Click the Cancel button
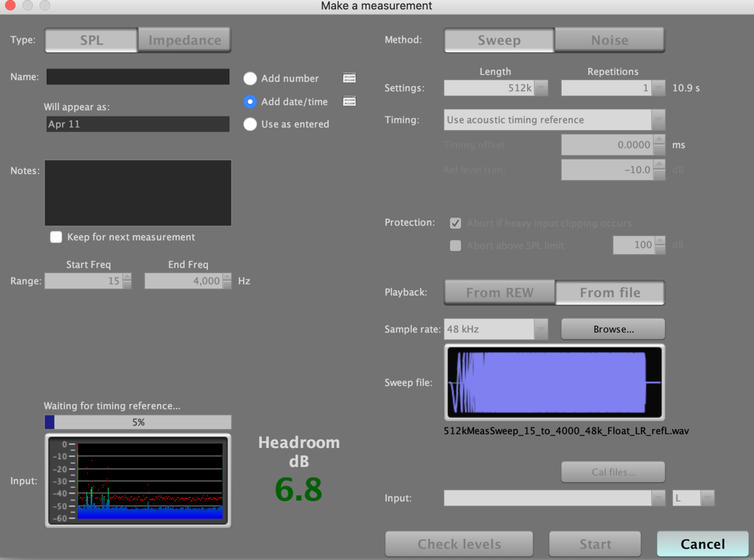The image size is (754, 560). pos(702,544)
